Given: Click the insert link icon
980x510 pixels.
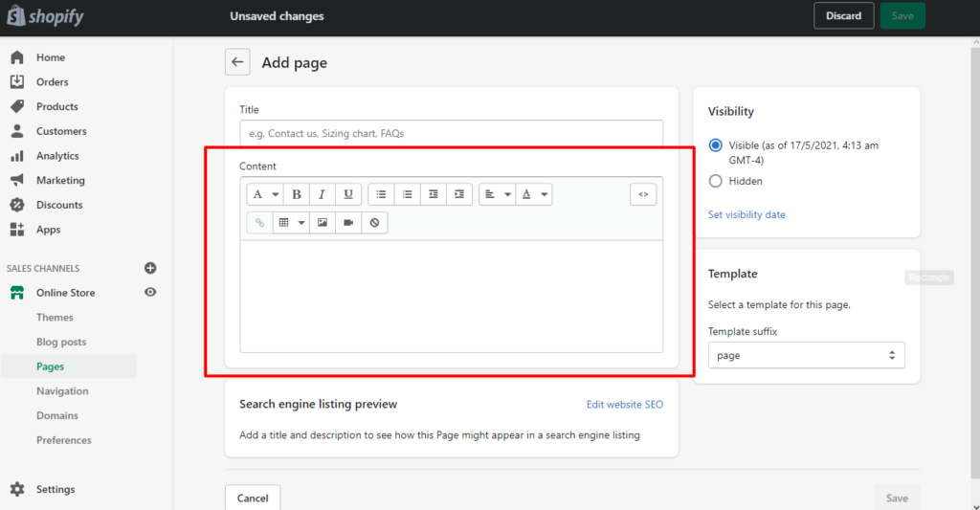Looking at the screenshot, I should [259, 223].
